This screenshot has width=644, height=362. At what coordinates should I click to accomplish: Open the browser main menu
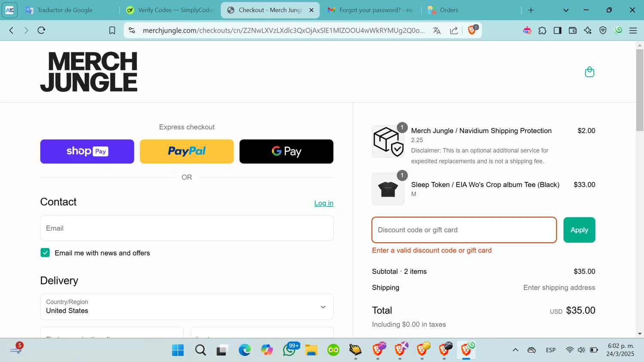[x=633, y=30]
